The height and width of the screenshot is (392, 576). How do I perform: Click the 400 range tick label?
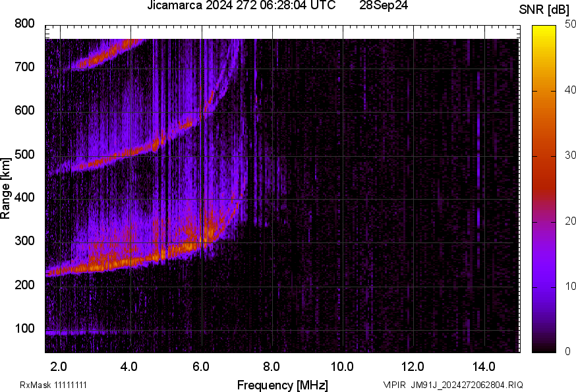[x=24, y=198]
